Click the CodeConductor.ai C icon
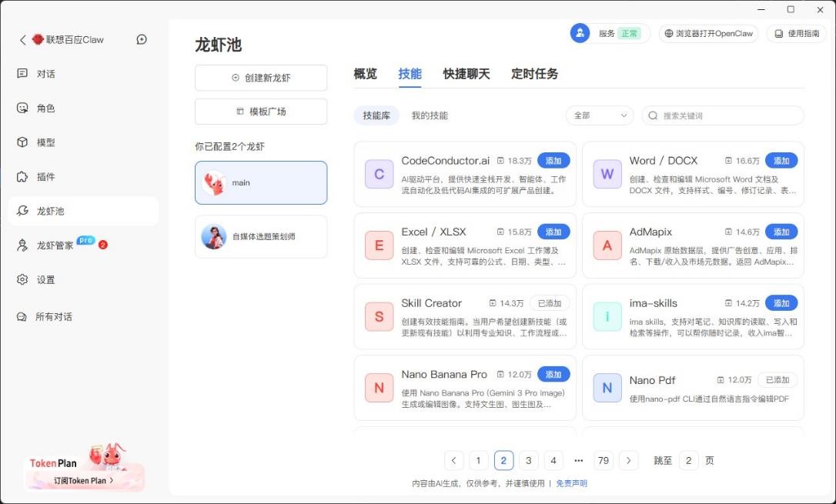Viewport: 836px width, 504px height. (x=379, y=174)
